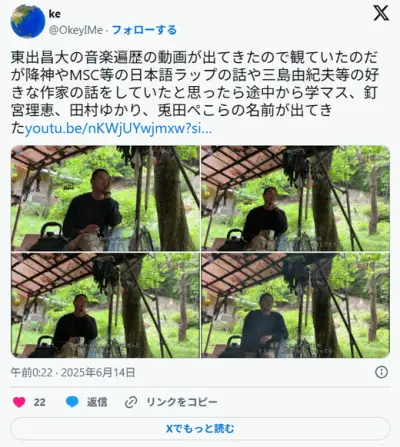Click the 返信 reply label
Screen dimensions: 400x447
pyautogui.click(x=97, y=402)
